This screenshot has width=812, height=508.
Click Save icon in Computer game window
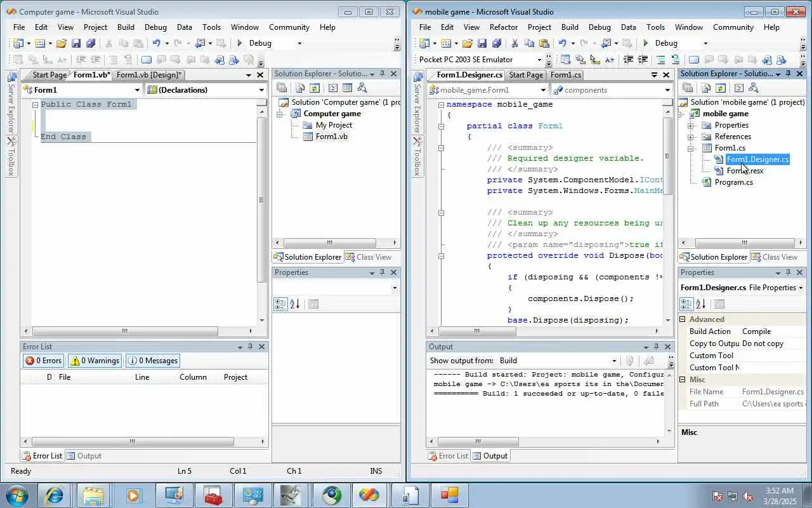tap(75, 43)
